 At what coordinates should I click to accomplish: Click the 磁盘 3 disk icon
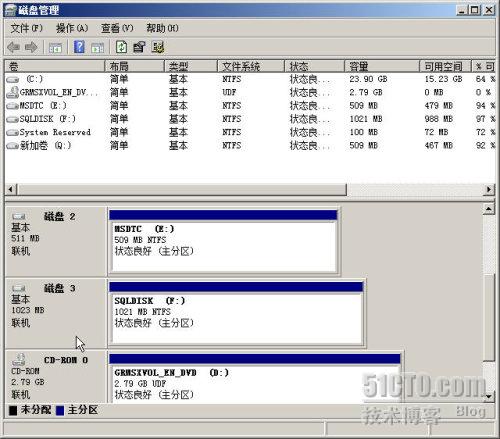[x=19, y=288]
